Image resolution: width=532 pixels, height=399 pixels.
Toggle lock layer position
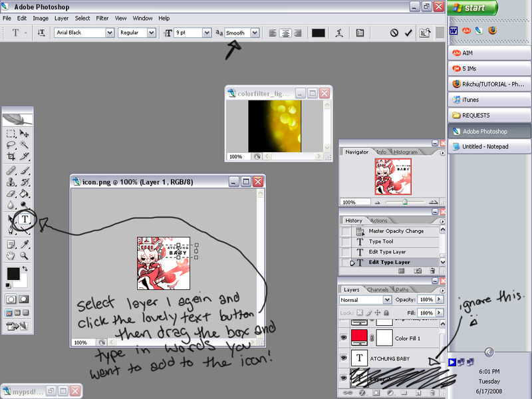tap(377, 313)
